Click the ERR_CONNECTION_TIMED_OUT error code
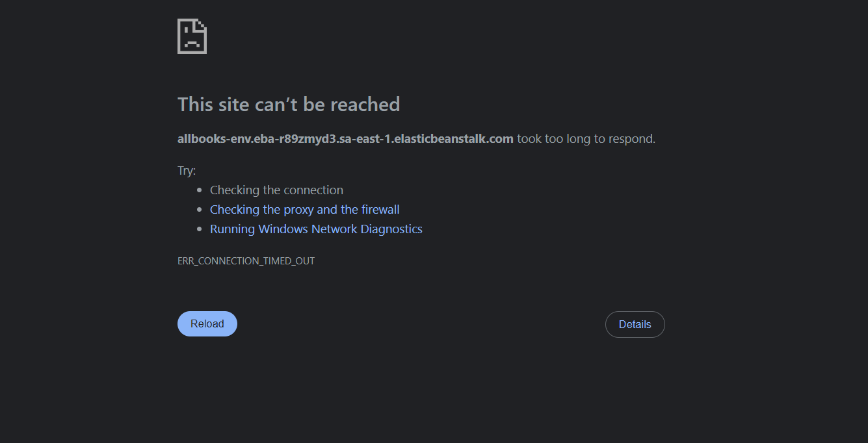 point(246,261)
